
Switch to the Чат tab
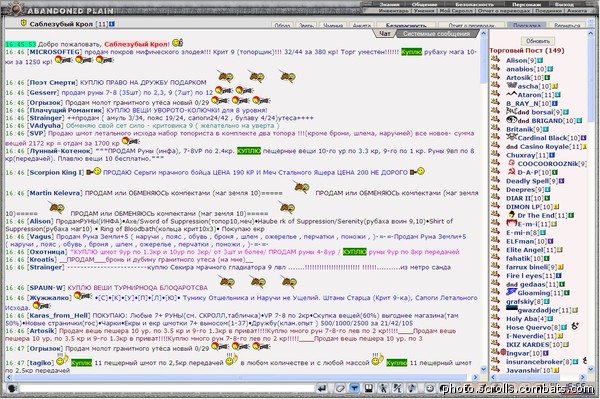point(385,34)
